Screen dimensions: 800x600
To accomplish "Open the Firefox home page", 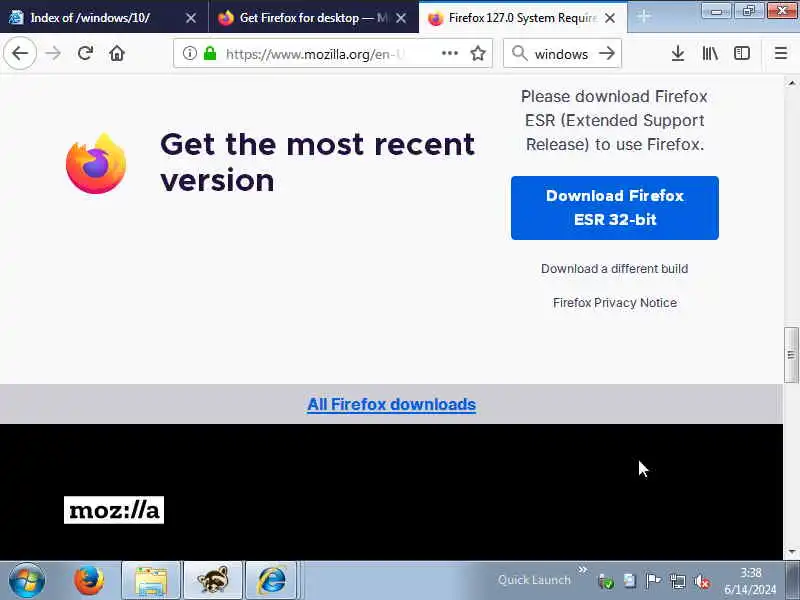I will 117,53.
